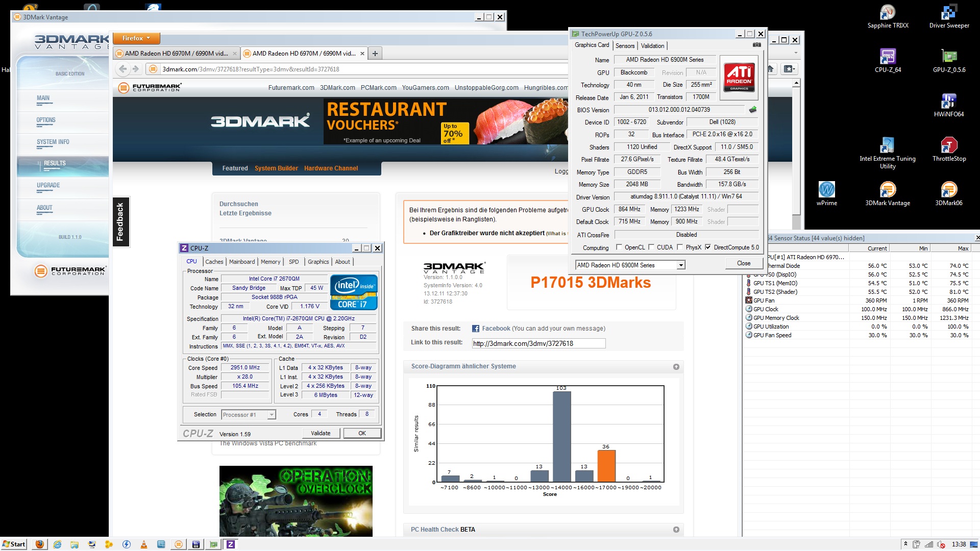Open the Firefox tab list dropdown arrow
The height and width of the screenshot is (551, 980).
[796, 53]
